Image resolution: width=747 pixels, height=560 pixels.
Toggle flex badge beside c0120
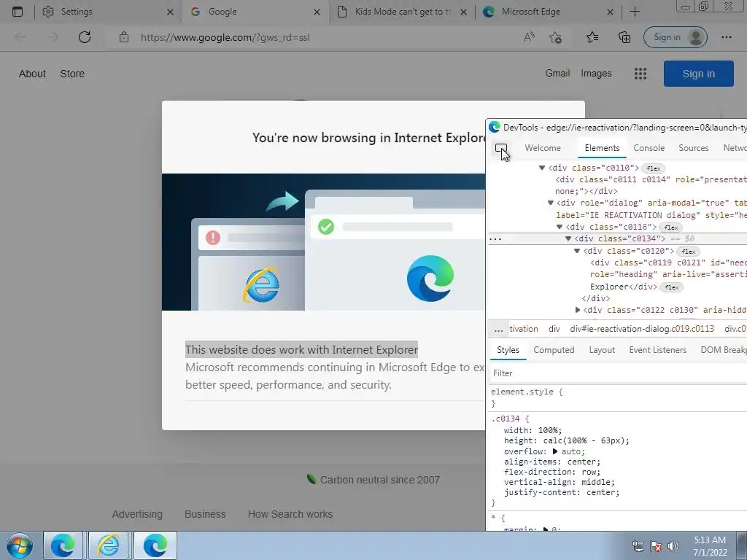(688, 252)
